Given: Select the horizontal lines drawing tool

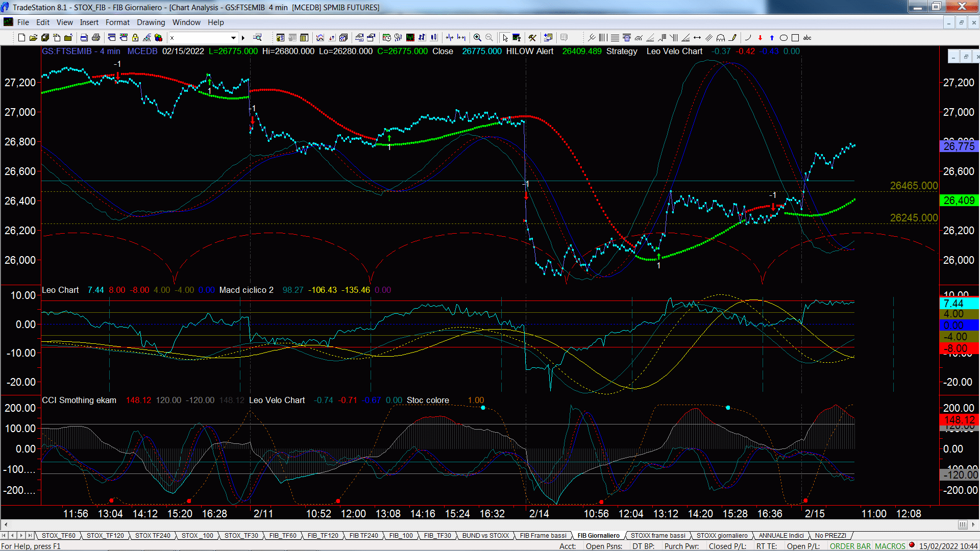Looking at the screenshot, I should coord(615,38).
